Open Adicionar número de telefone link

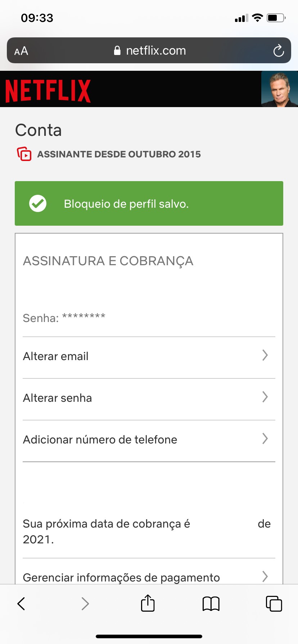point(100,440)
